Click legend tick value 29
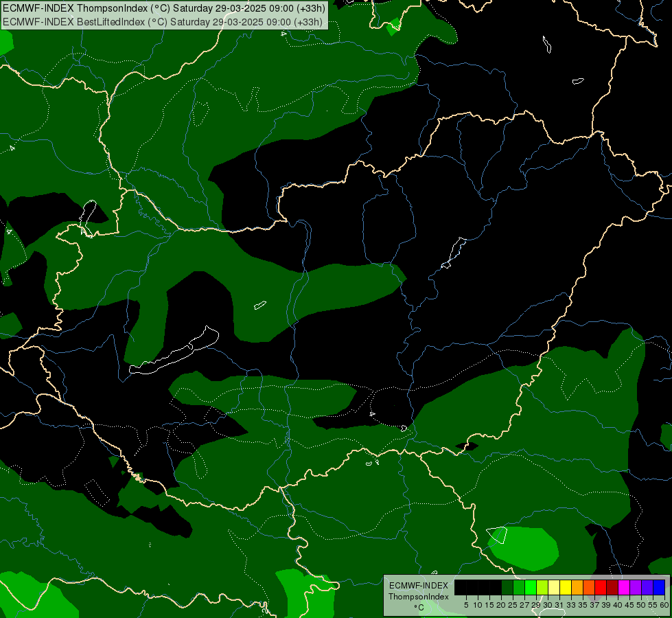Viewport: 672px width, 618px height. click(536, 605)
